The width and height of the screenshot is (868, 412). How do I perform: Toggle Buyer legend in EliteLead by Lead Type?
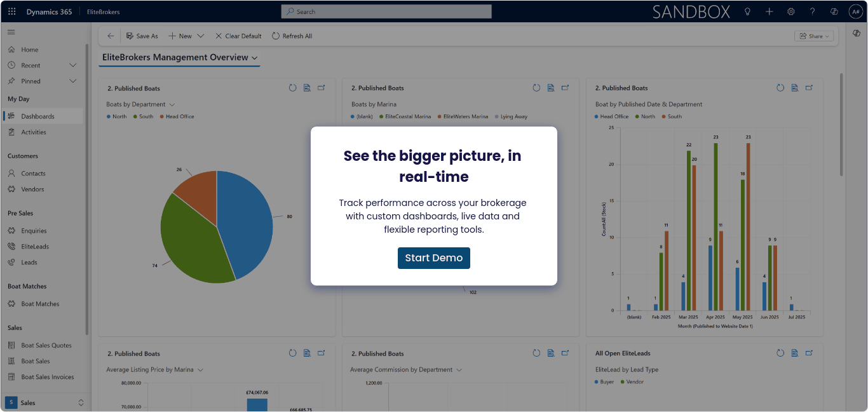pos(605,382)
